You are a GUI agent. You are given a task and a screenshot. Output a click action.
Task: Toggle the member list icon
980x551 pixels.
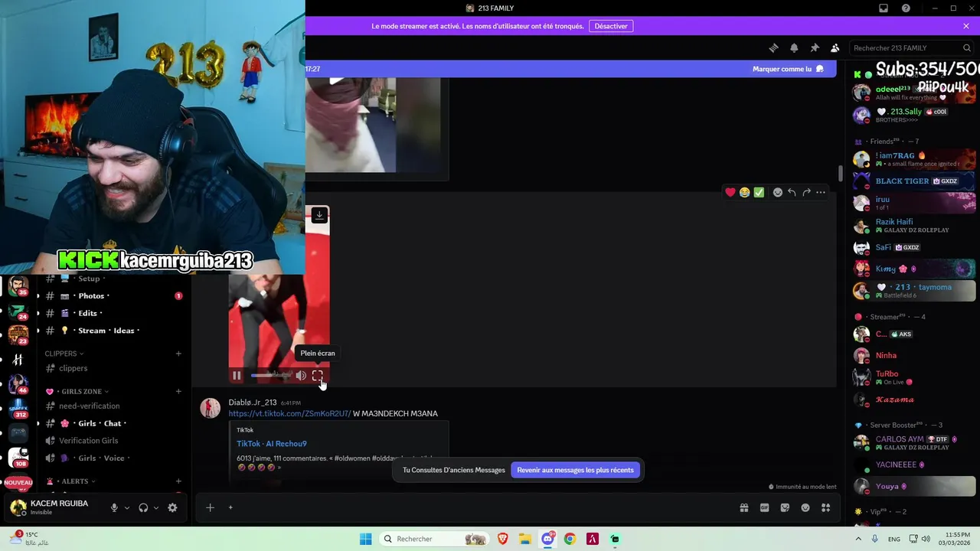tap(835, 47)
